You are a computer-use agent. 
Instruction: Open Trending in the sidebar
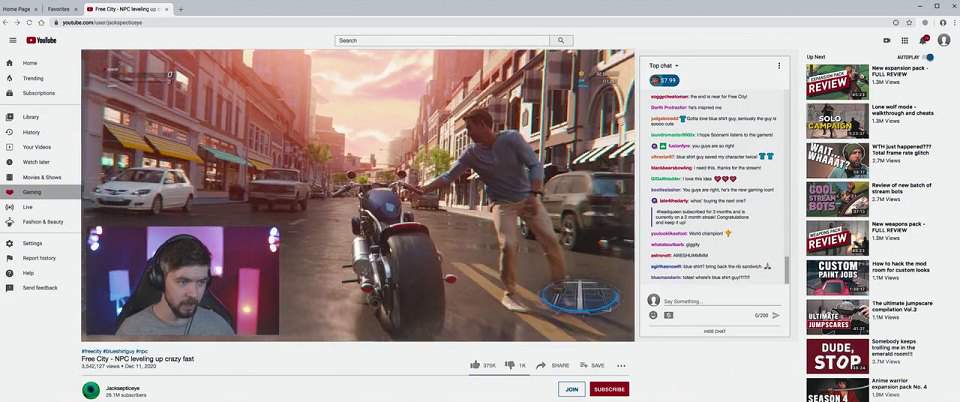pyautogui.click(x=40, y=78)
